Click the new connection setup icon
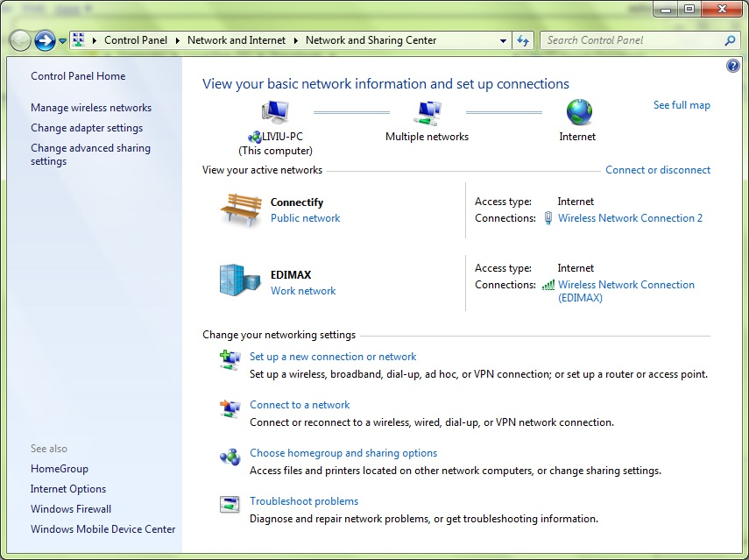749x560 pixels. [230, 360]
